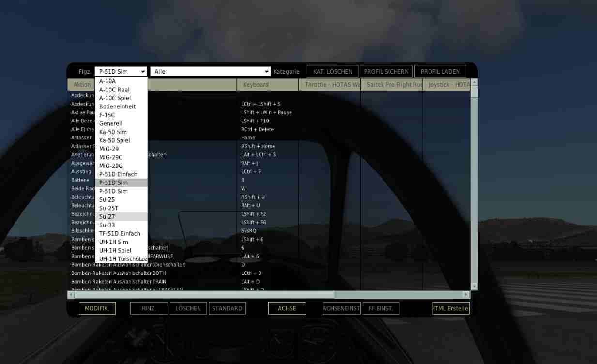Choose Su-33 from the aircraft list
The image size is (597, 364).
[x=121, y=225]
